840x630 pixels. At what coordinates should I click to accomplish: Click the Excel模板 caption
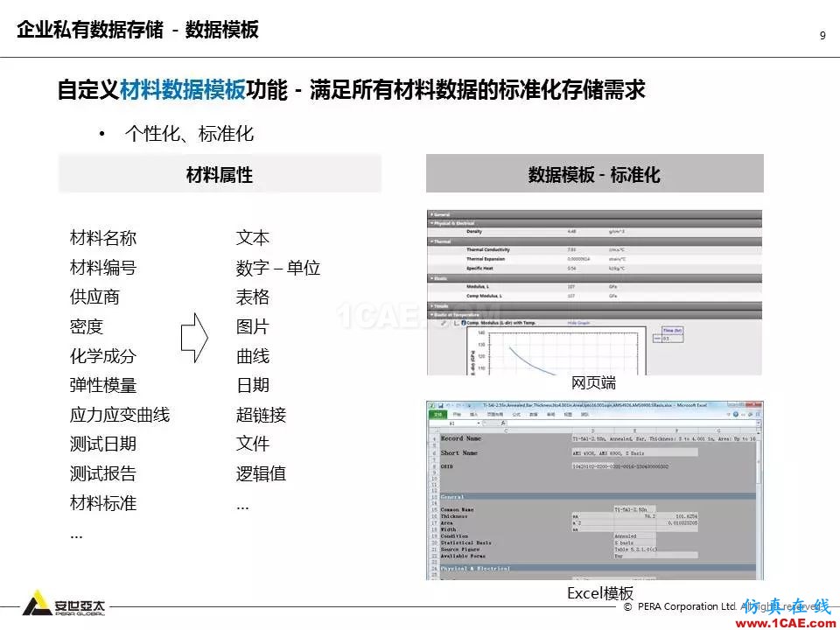[x=600, y=593]
